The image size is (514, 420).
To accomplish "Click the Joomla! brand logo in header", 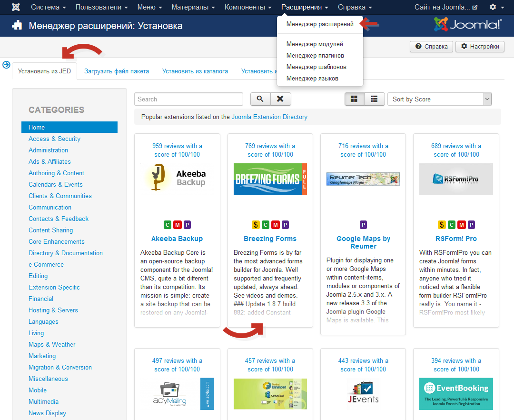I will click(x=468, y=24).
